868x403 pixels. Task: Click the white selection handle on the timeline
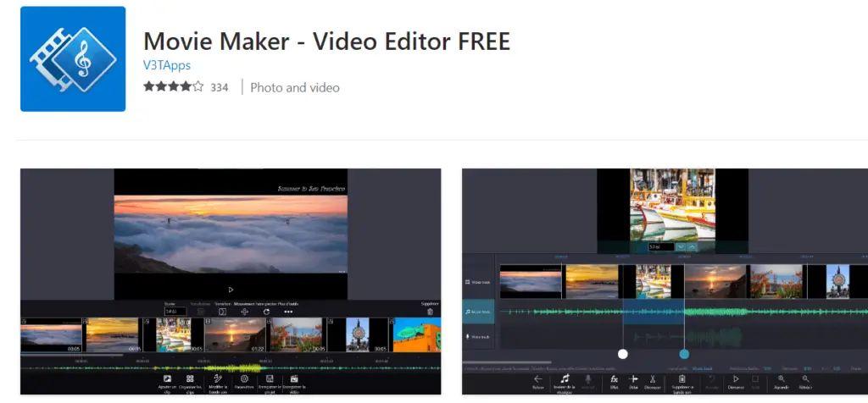pyautogui.click(x=623, y=354)
